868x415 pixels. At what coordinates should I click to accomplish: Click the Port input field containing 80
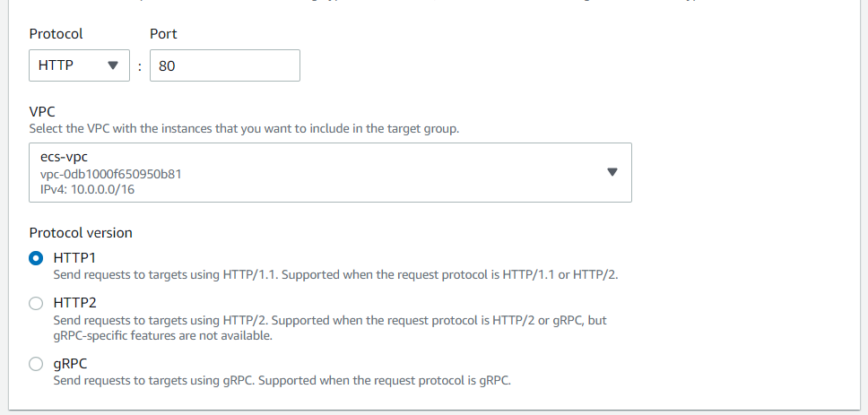point(224,65)
